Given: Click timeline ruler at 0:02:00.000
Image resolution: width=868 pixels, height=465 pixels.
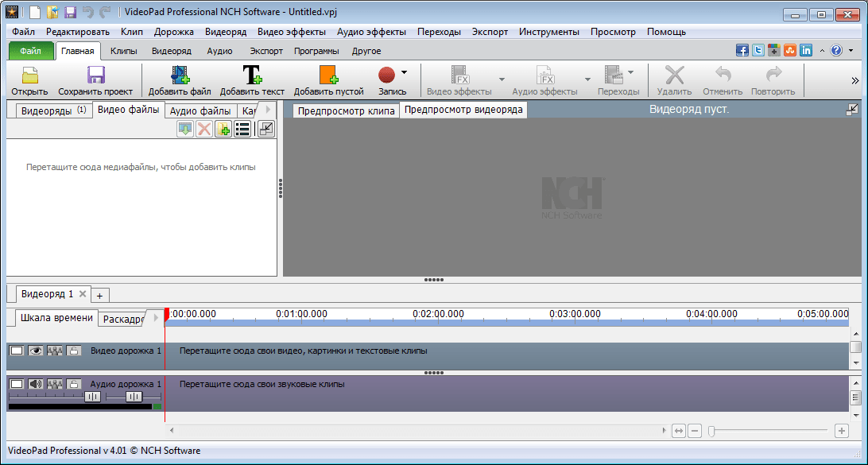Looking at the screenshot, I should (x=439, y=314).
